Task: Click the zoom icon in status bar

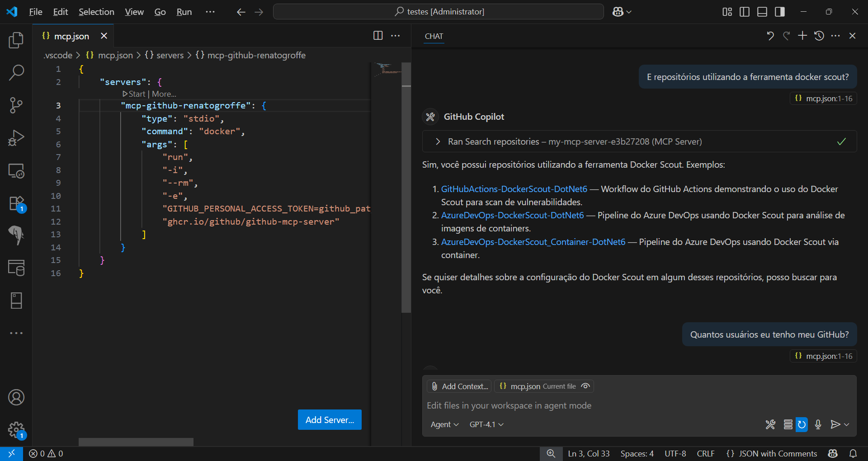Action: coord(551,453)
